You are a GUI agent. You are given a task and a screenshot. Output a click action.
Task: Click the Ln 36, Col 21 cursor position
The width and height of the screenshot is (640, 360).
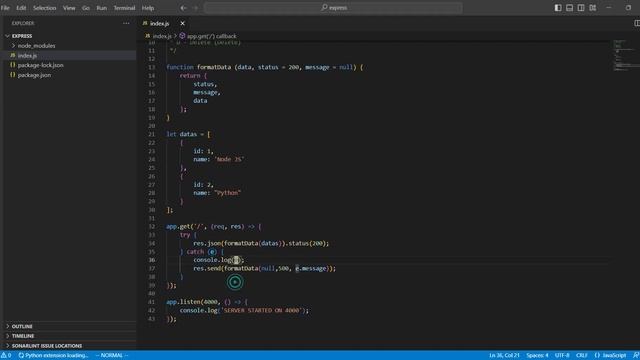504,356
